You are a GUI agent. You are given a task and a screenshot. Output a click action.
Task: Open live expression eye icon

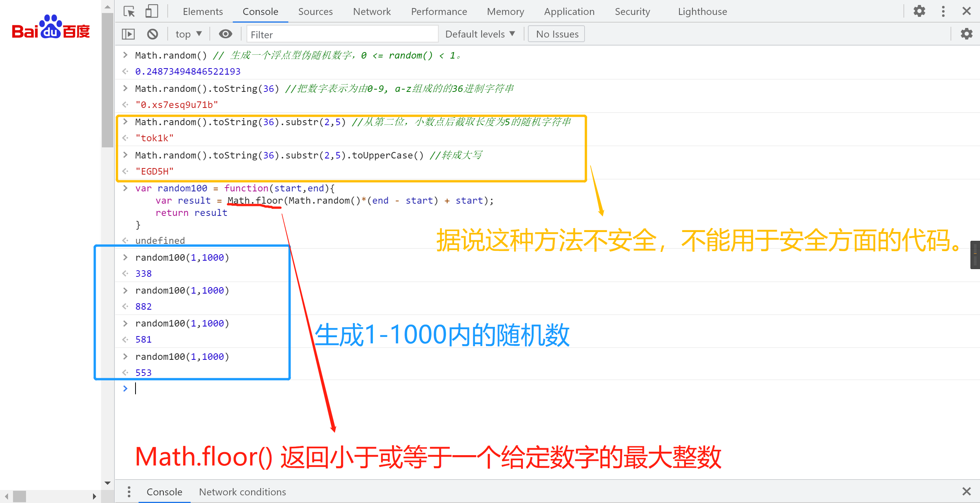click(x=225, y=34)
